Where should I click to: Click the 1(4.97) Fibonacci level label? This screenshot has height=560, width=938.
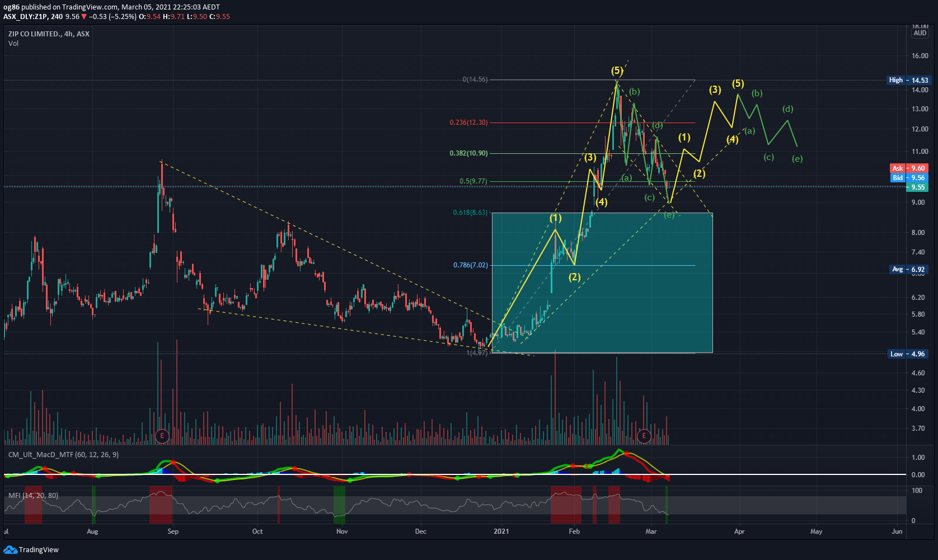coord(477,352)
